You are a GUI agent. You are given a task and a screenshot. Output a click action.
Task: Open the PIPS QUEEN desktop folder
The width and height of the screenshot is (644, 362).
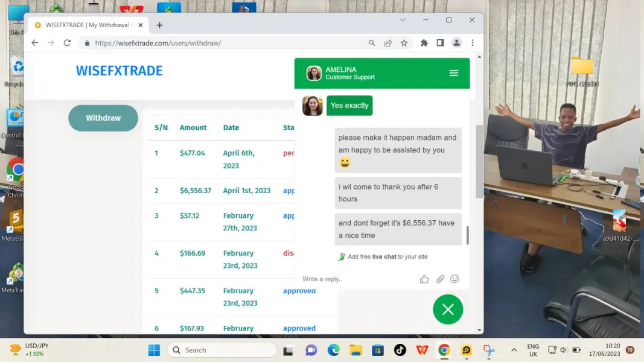point(582,72)
